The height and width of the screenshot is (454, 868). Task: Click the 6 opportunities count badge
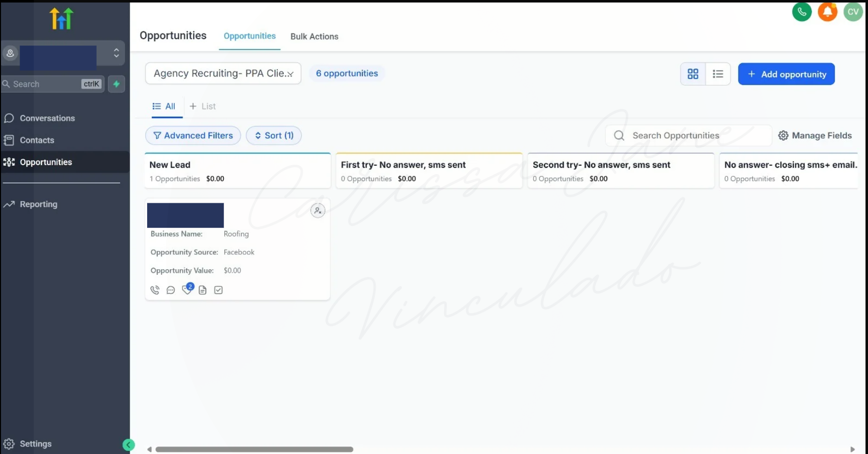(347, 74)
